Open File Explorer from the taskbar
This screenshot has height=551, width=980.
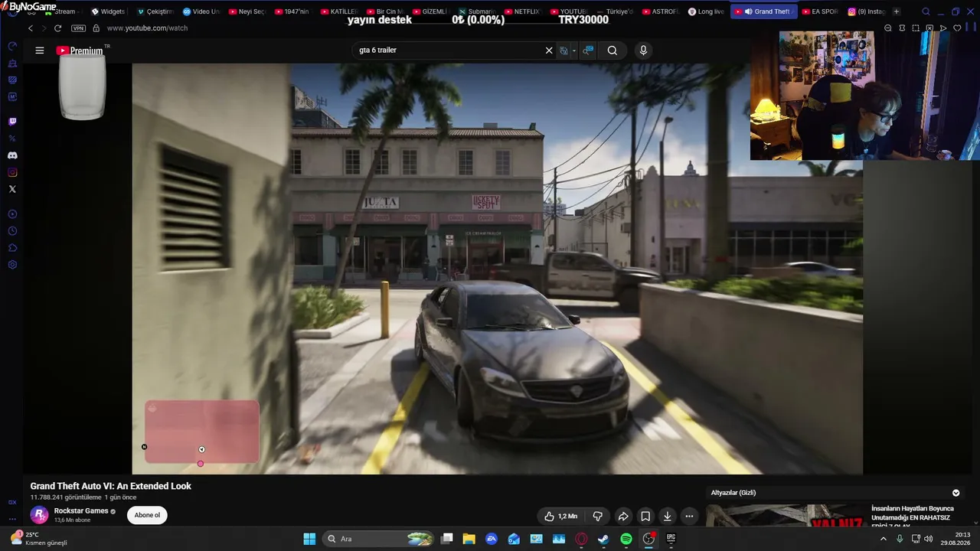[469, 539]
